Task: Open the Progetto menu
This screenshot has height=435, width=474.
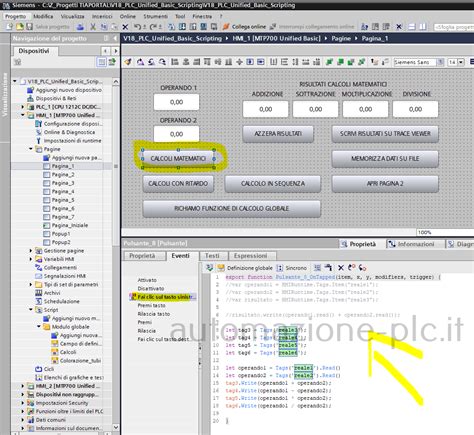Action: coord(15,16)
